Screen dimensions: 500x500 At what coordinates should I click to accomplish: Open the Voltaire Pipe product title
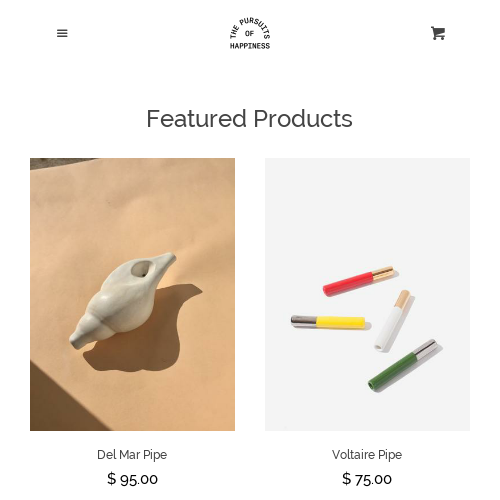pos(367,455)
